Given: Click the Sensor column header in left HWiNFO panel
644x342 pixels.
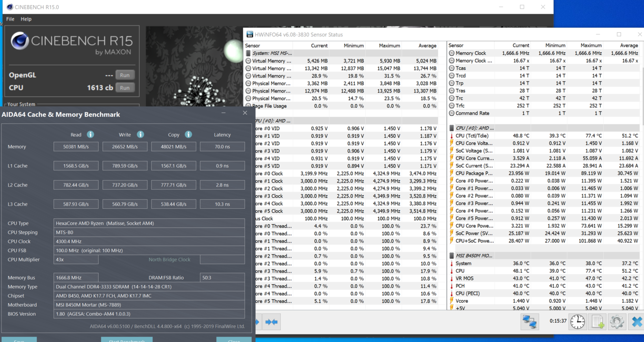Looking at the screenshot, I should pos(268,46).
